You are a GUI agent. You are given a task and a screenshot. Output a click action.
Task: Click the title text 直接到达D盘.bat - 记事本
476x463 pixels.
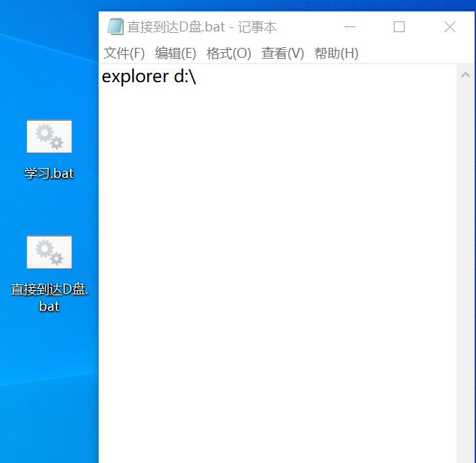pos(202,27)
